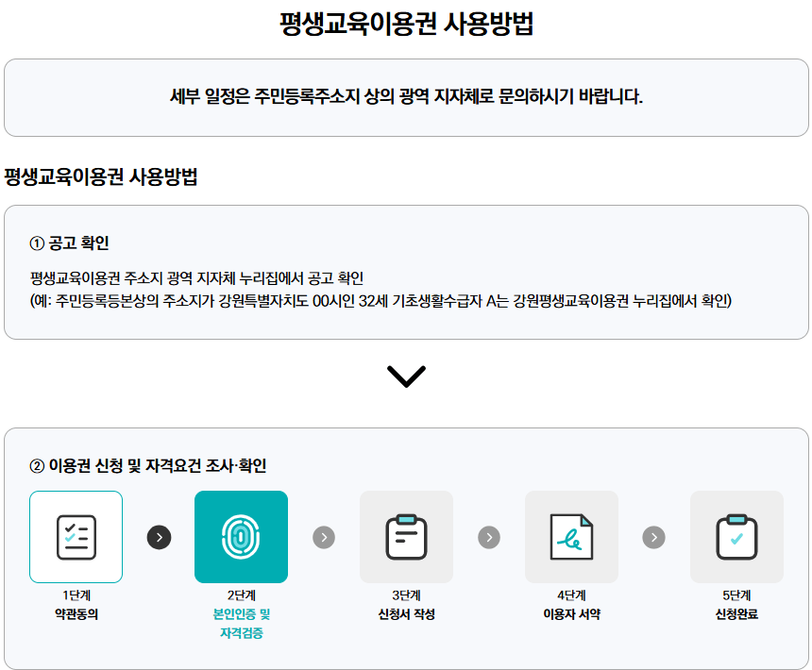
Task: Click the application complete clipboard checkmark icon
Action: click(736, 537)
